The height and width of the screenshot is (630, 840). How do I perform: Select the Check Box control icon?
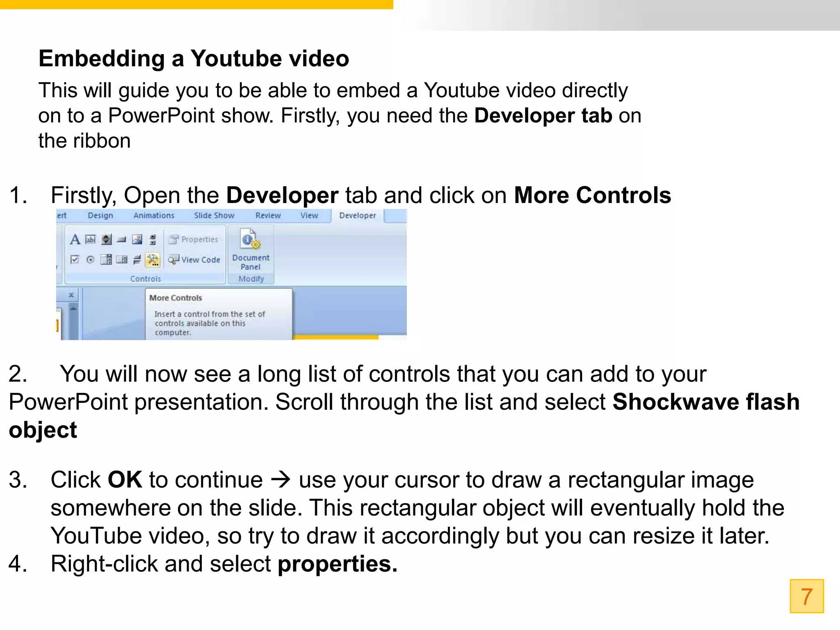pos(75,259)
